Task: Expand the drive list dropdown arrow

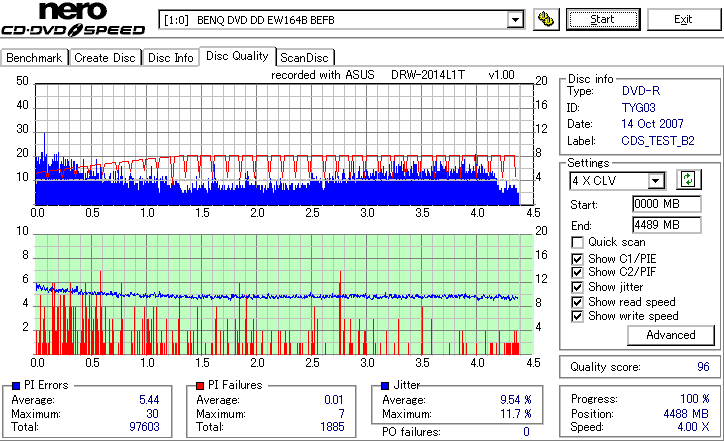Action: coord(515,20)
